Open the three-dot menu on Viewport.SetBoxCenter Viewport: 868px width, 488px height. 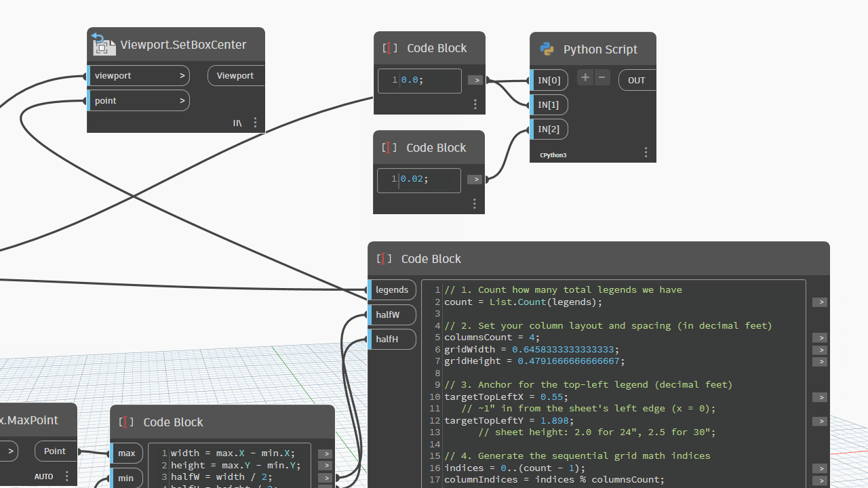point(255,123)
